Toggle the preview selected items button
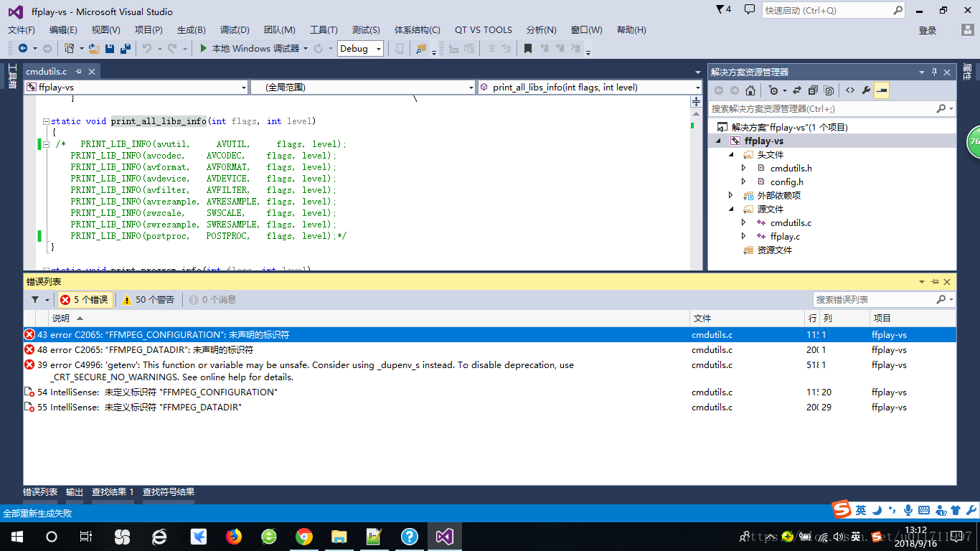The image size is (980, 551). click(882, 90)
